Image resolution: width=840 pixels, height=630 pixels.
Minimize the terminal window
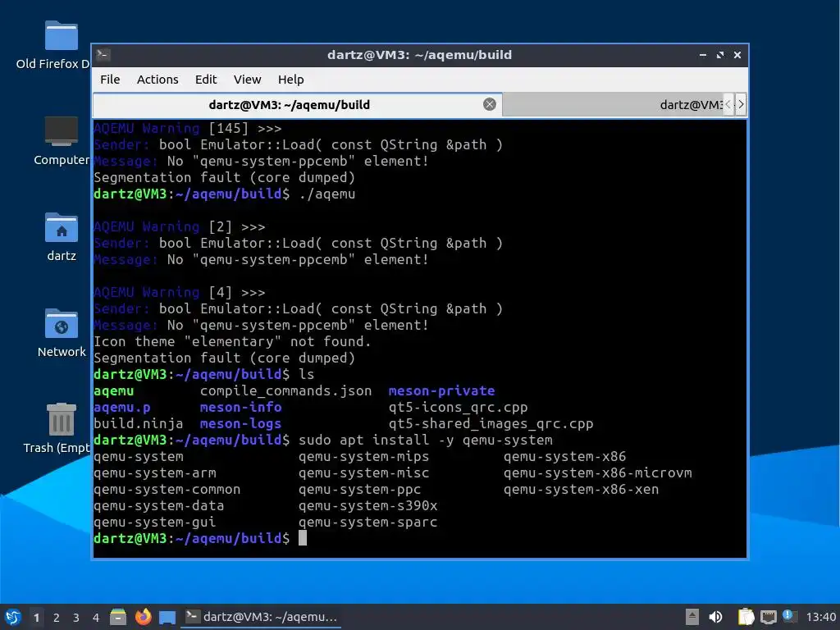coord(703,55)
